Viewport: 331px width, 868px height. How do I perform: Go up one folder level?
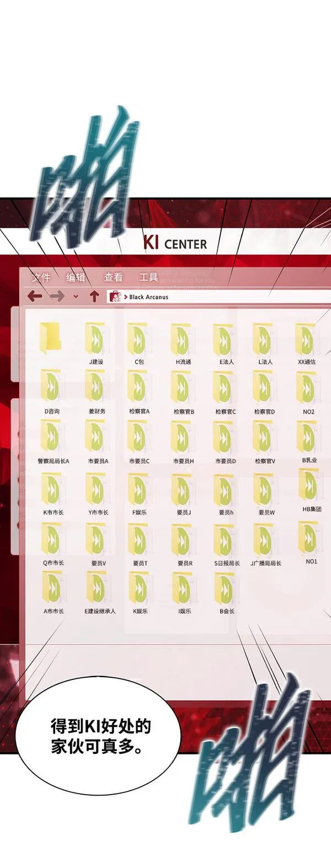(94, 297)
